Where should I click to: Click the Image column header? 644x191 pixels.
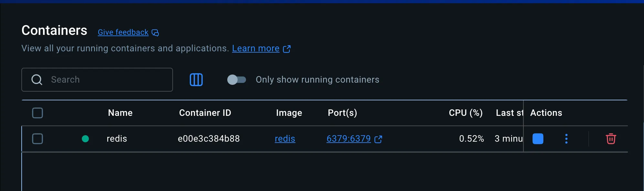coord(289,113)
